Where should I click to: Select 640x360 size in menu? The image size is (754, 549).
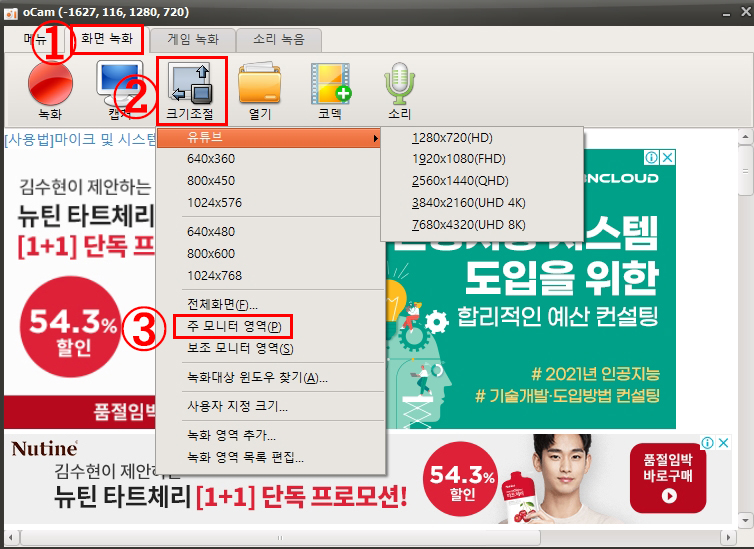(x=269, y=159)
